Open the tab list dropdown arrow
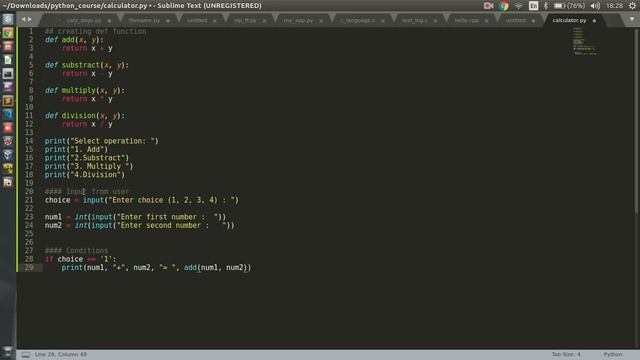This screenshot has width=640, height=360. [632, 19]
